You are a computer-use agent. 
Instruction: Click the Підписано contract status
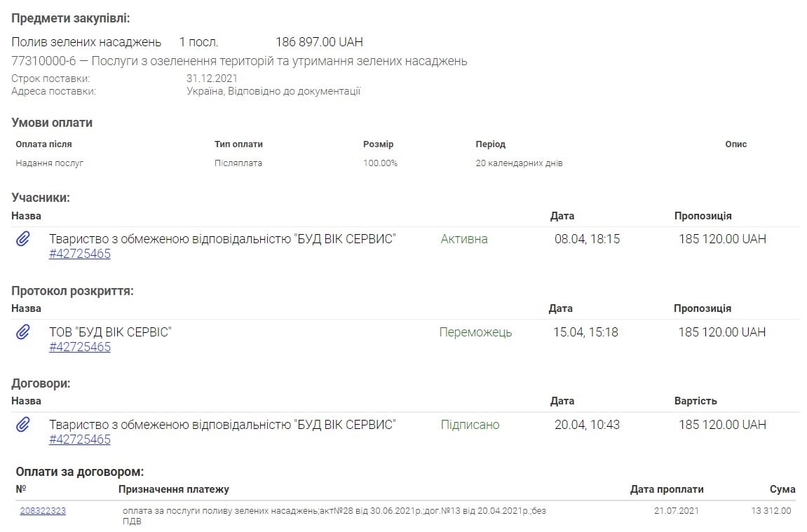point(470,425)
